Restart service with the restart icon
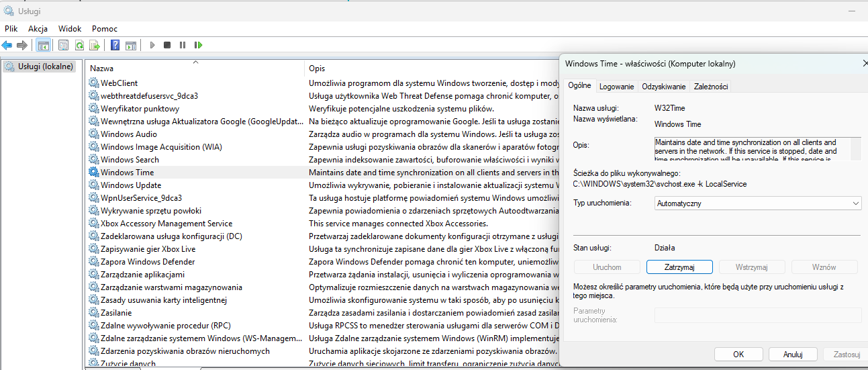The image size is (868, 370). [x=198, y=45]
